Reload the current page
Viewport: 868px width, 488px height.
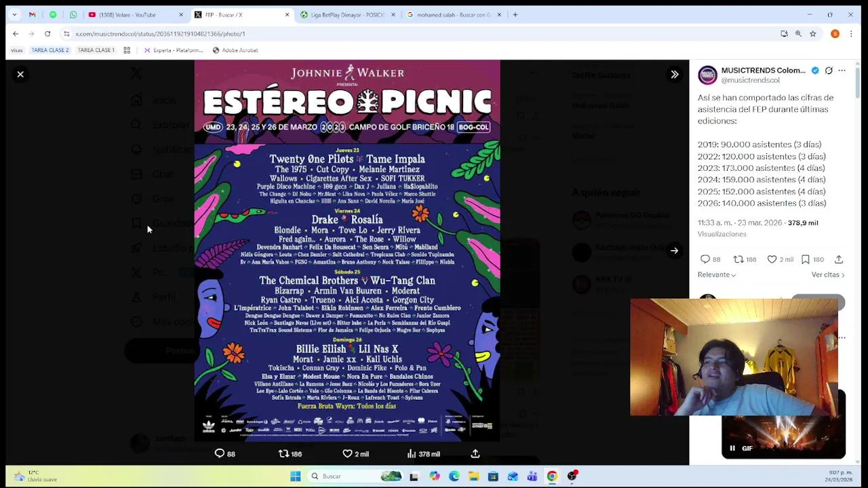(x=47, y=33)
